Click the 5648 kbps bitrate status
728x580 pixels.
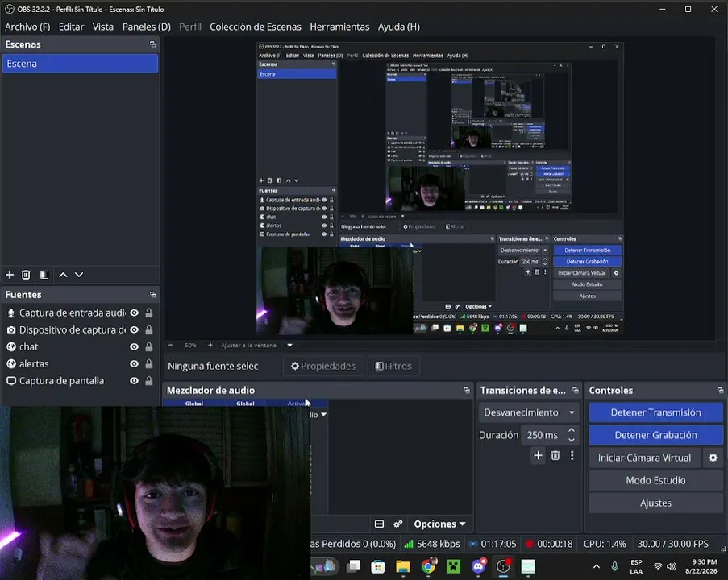pyautogui.click(x=432, y=544)
